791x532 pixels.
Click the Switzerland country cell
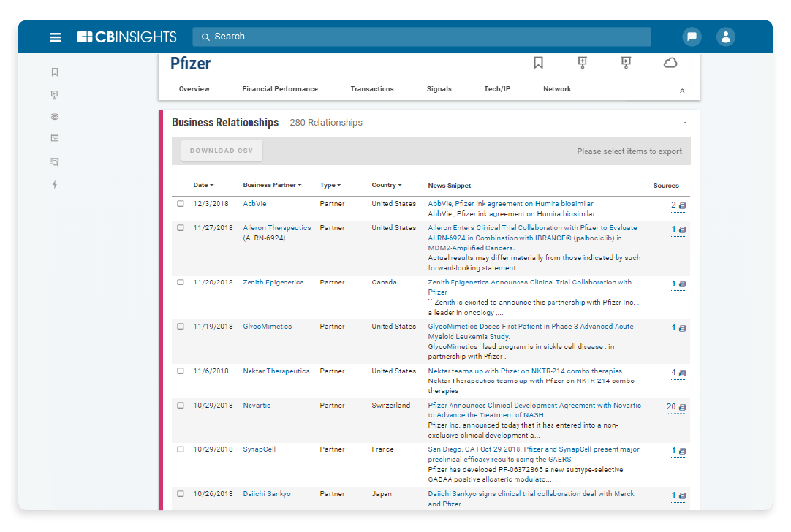(x=391, y=406)
